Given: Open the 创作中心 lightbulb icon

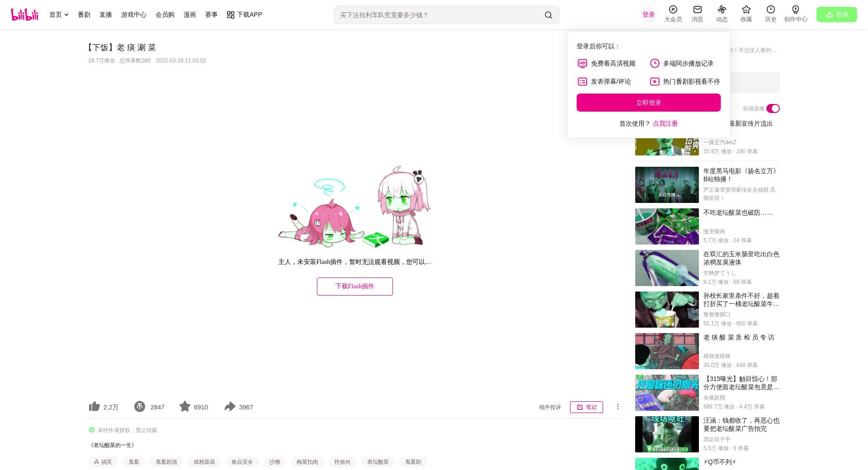Looking at the screenshot, I should click(796, 9).
